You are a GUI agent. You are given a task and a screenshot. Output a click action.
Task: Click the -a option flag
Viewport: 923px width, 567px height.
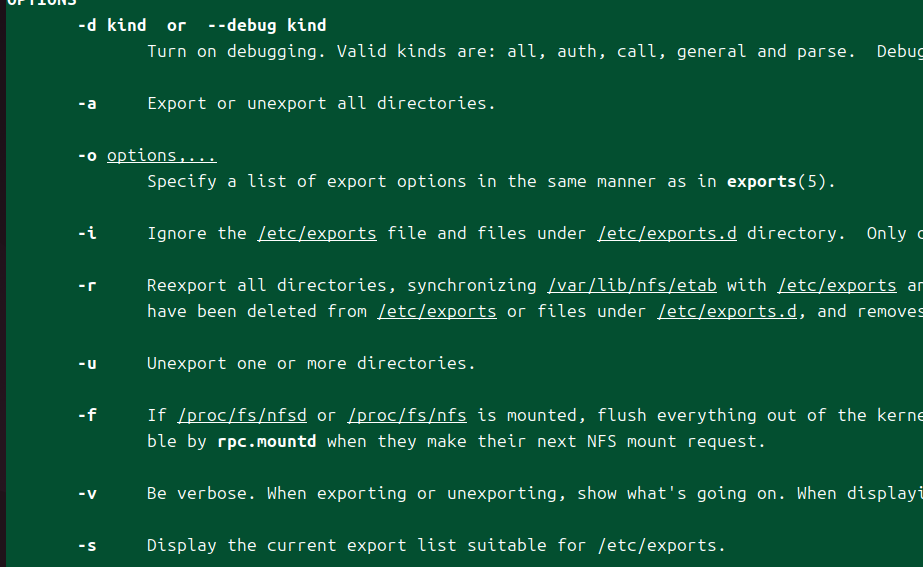click(x=87, y=103)
